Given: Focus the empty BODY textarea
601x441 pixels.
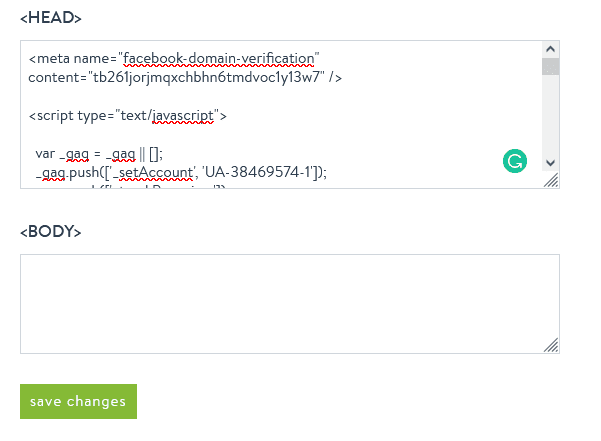Looking at the screenshot, I should [x=280, y=303].
